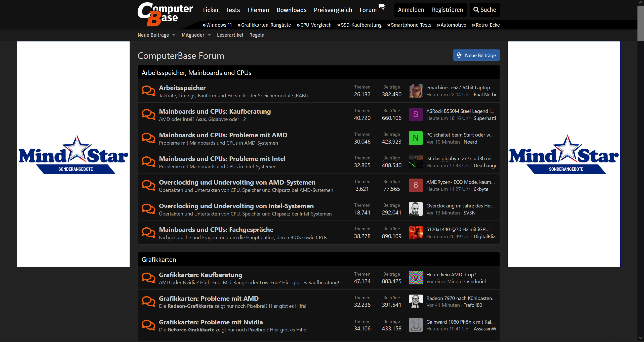Expand the Neue Beiträge dropdown arrow
Image resolution: width=644 pixels, height=342 pixels.
pyautogui.click(x=174, y=35)
